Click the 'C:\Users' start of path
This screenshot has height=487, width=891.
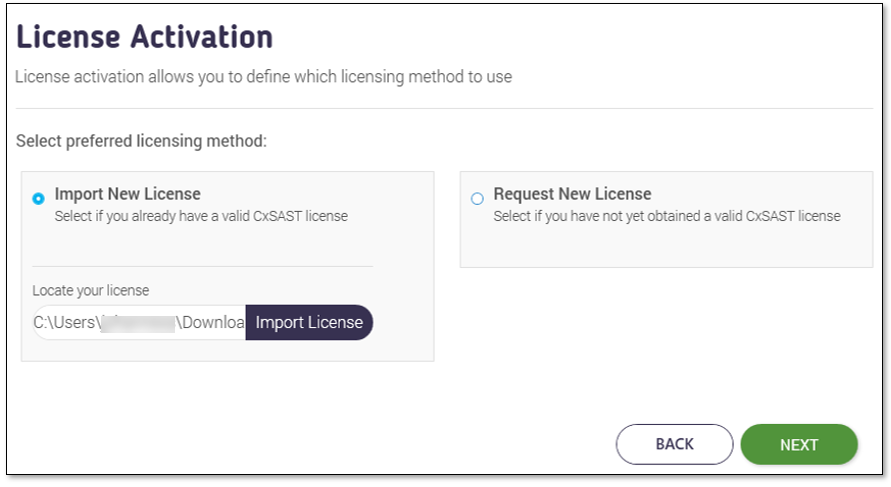tap(64, 322)
